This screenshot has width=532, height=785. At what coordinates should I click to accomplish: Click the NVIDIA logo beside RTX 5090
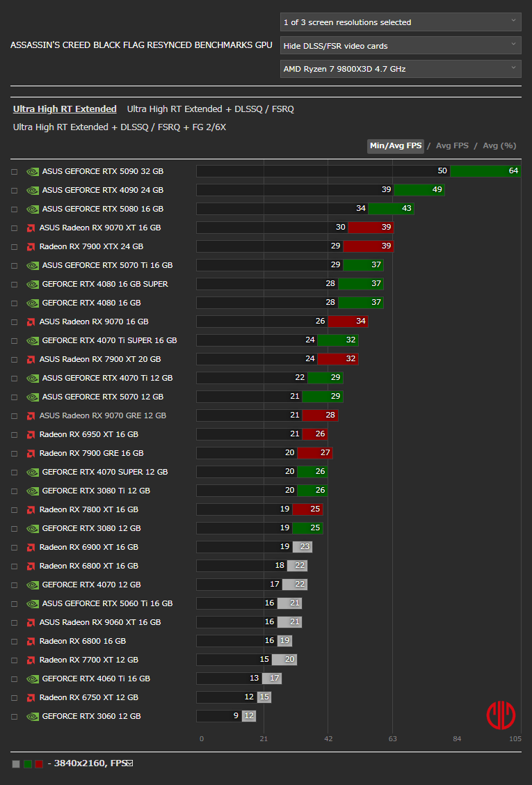(x=33, y=171)
